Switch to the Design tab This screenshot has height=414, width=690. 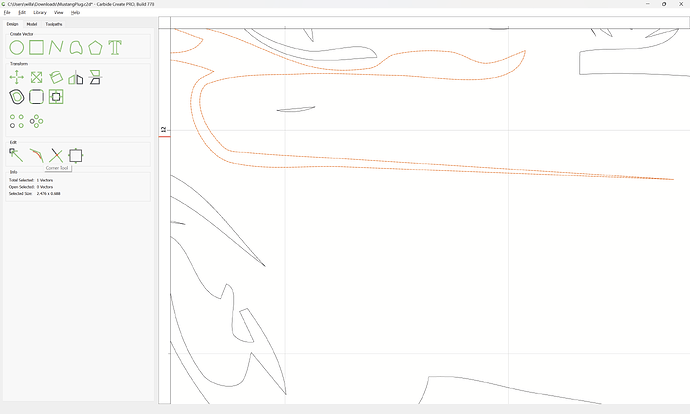tap(12, 24)
